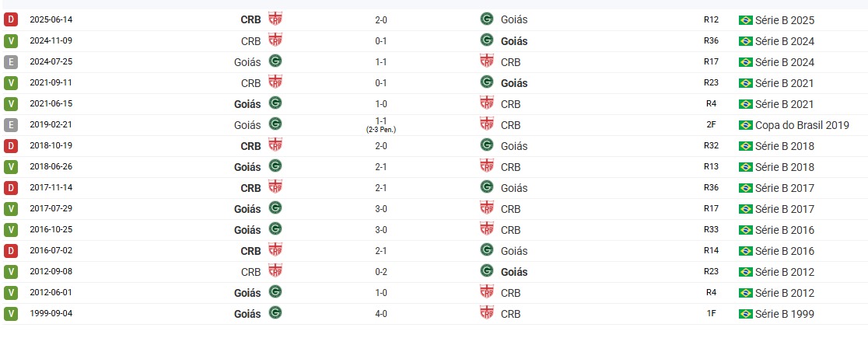Click the 1-1 penalties score from 2019-02-21

coord(382,122)
